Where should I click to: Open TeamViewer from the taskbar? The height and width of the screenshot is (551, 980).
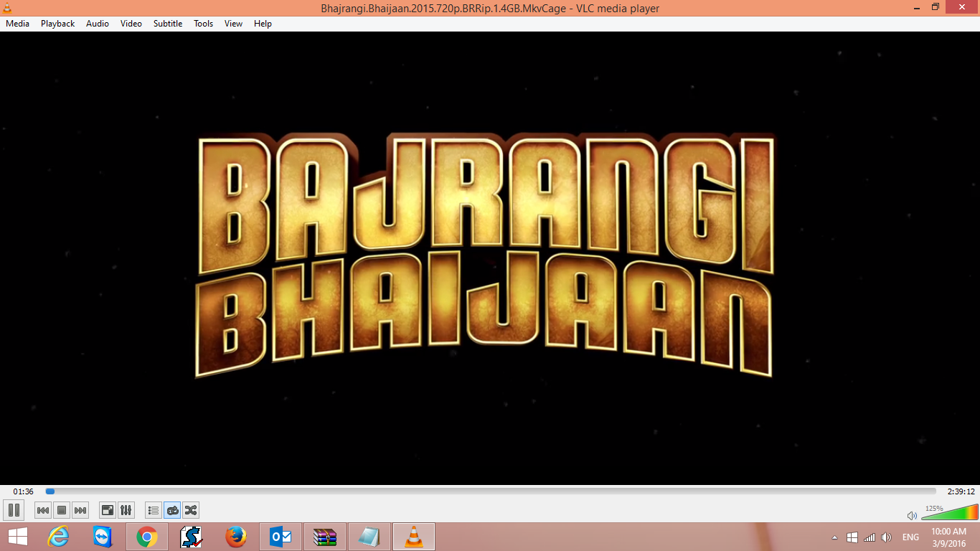click(103, 537)
